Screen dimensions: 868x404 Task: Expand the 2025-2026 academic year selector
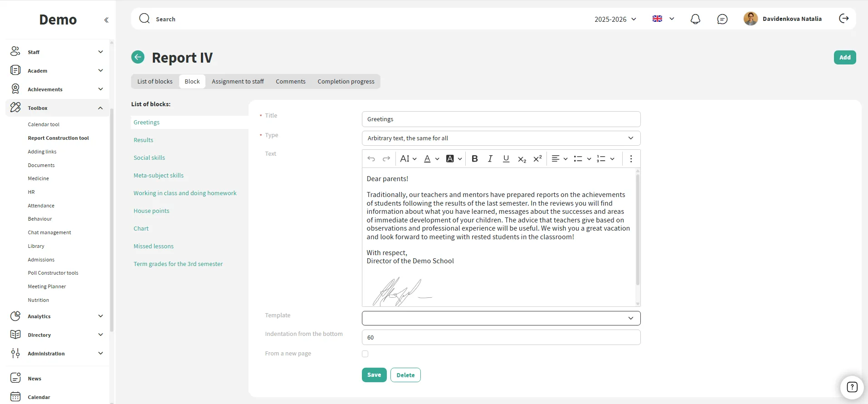tap(615, 19)
